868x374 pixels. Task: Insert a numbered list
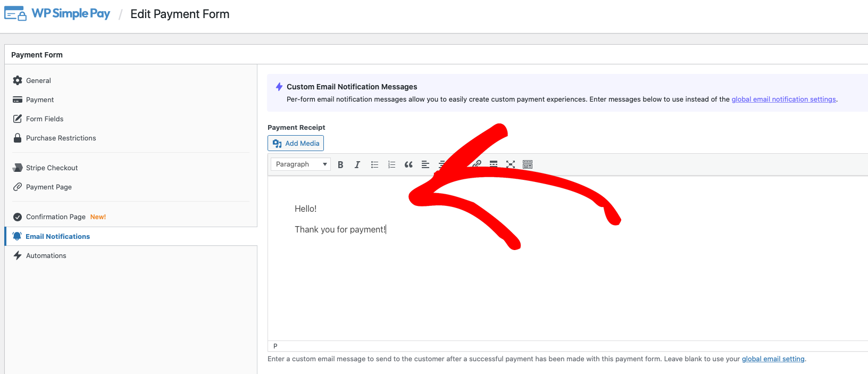point(391,164)
